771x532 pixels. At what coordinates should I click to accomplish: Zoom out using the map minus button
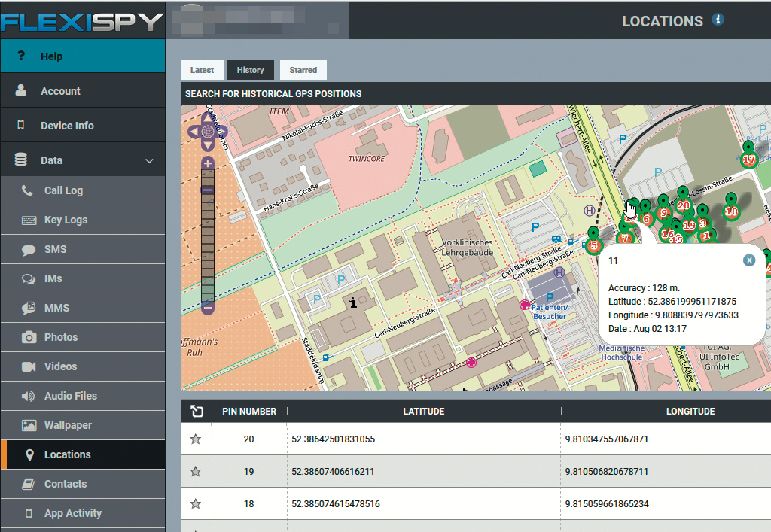pos(208,307)
